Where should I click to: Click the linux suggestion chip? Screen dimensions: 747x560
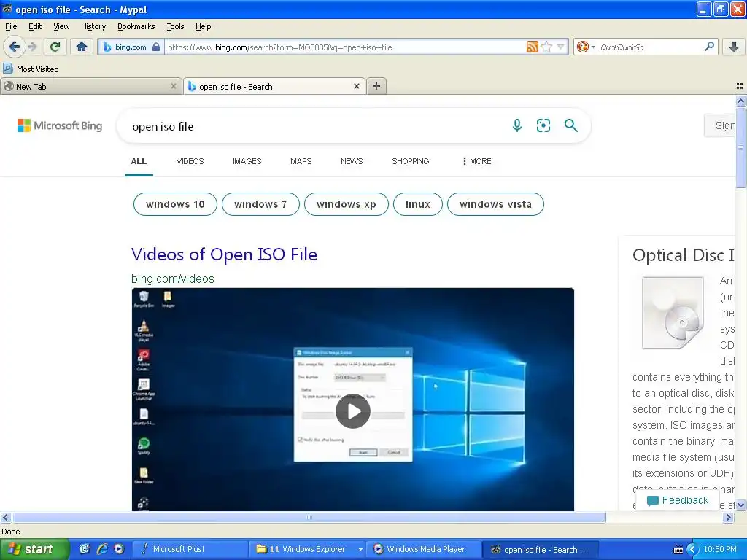click(x=418, y=204)
